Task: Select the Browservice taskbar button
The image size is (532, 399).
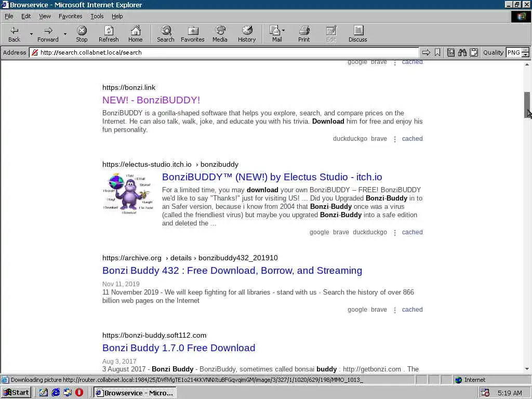Action: click(135, 393)
